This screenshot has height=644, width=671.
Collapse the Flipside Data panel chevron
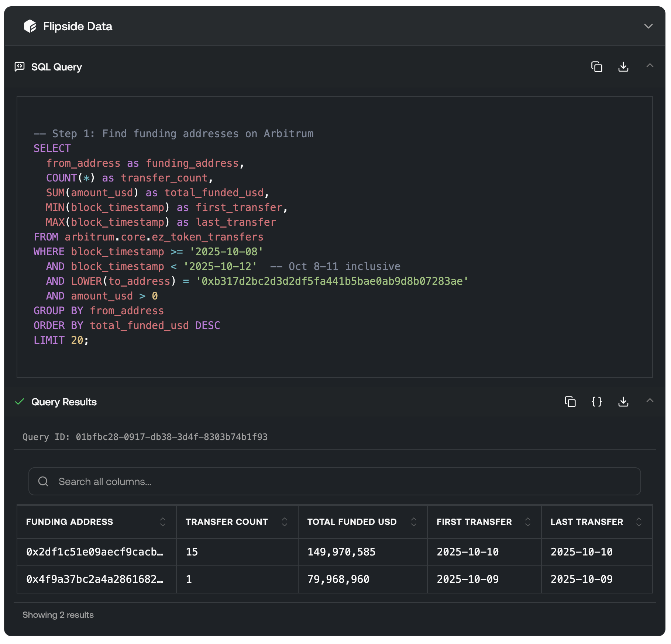[x=648, y=26]
